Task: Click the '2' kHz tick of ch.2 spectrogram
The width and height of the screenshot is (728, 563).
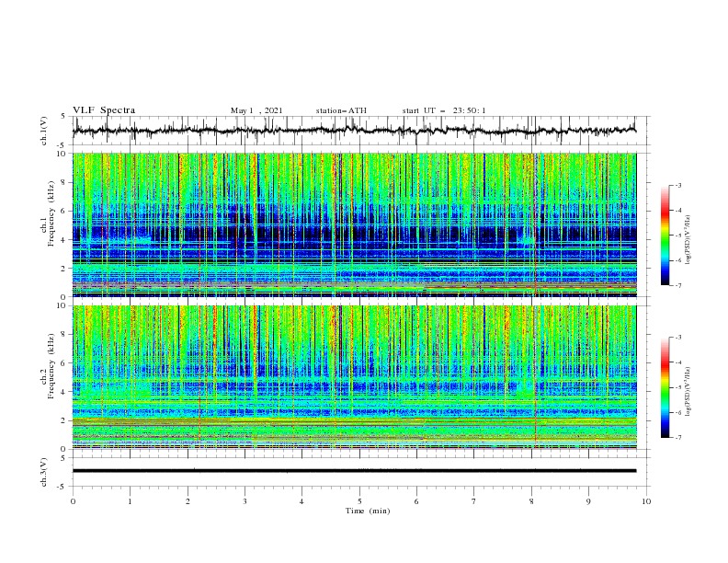Action: [64, 420]
